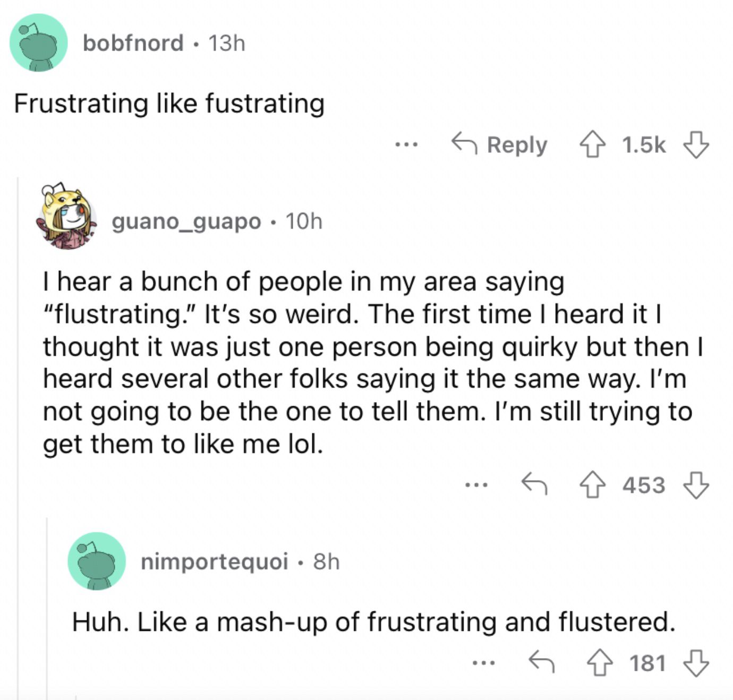This screenshot has height=700, width=733.
Task: Click the reply arrow on guano_guapo's comment
Action: click(534, 484)
